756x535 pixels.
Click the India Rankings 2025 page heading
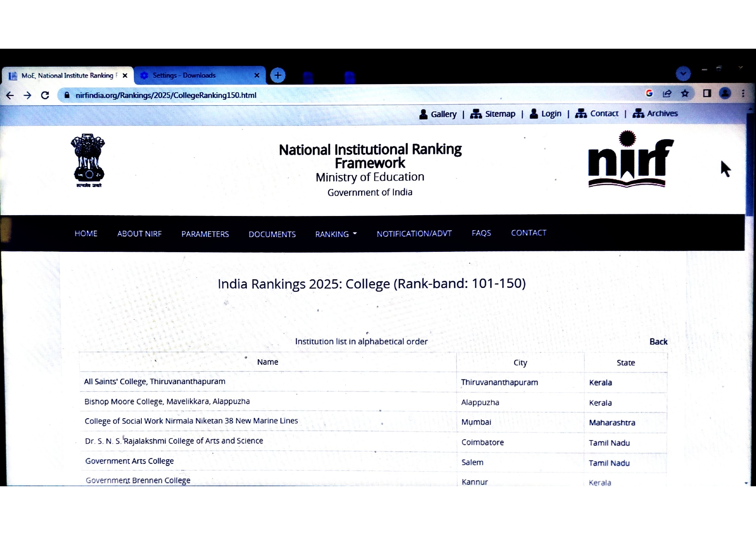tap(372, 284)
